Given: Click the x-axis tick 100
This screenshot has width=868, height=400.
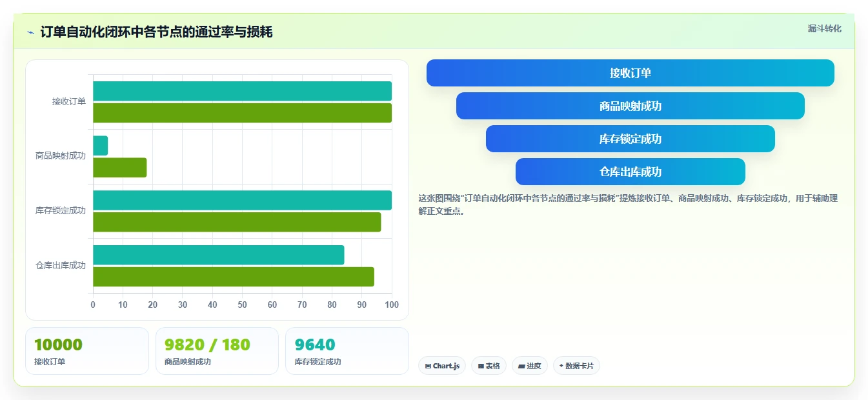Looking at the screenshot, I should tap(391, 305).
